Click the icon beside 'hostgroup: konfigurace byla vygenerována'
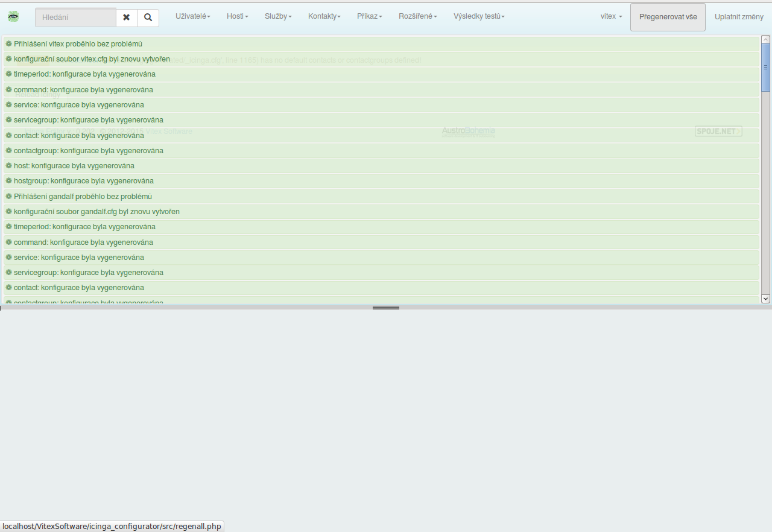The width and height of the screenshot is (772, 532). 9,180
